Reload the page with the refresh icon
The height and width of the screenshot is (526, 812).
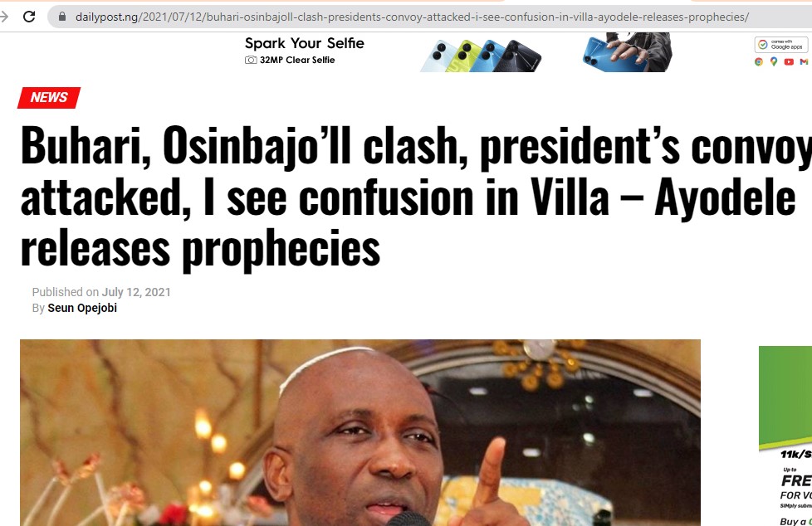coord(29,17)
